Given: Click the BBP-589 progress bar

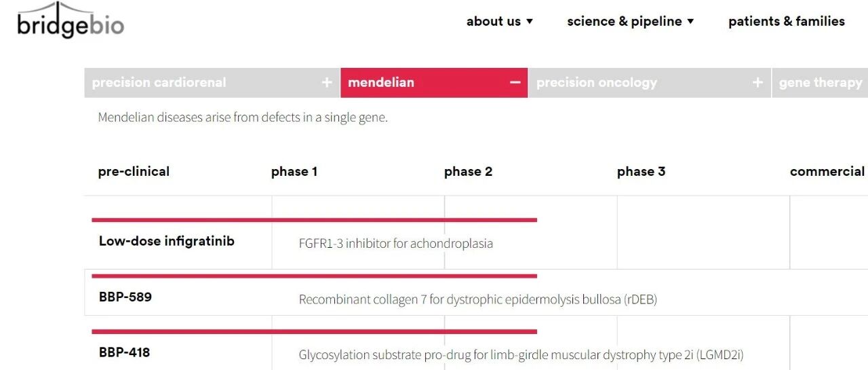Looking at the screenshot, I should point(315,276).
